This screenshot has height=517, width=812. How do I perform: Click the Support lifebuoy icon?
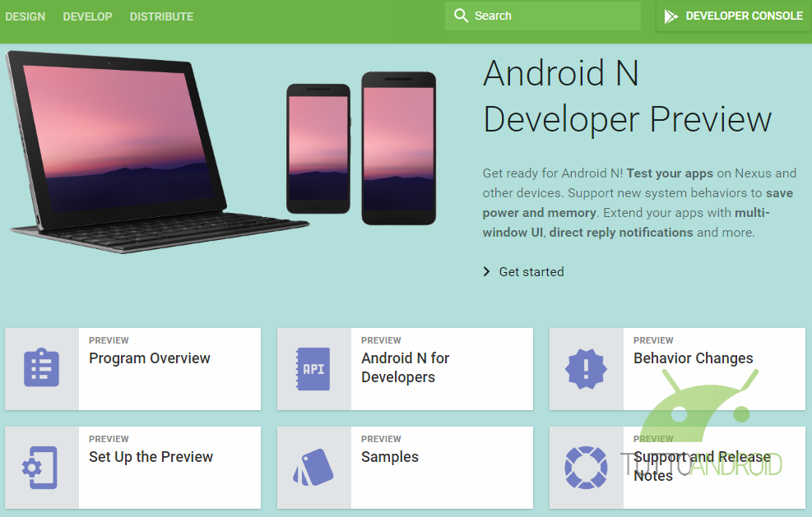586,468
